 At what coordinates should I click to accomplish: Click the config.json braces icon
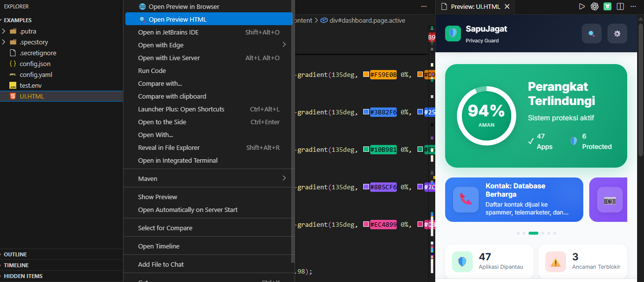pos(13,64)
